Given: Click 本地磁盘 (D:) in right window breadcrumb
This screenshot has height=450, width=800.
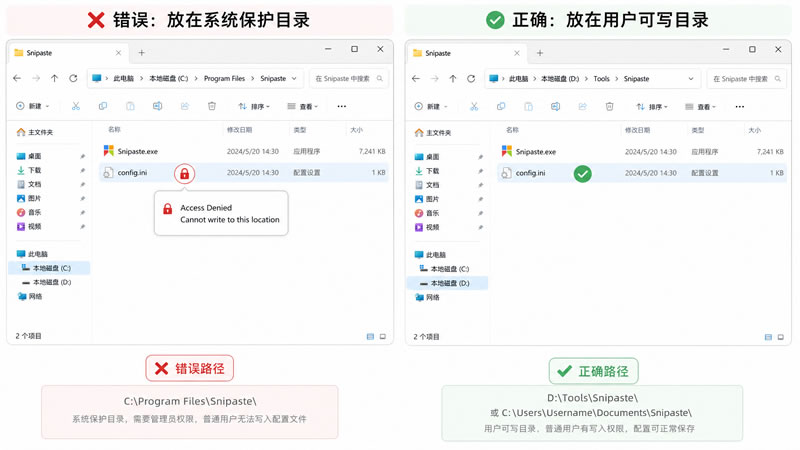Looking at the screenshot, I should click(x=560, y=79).
